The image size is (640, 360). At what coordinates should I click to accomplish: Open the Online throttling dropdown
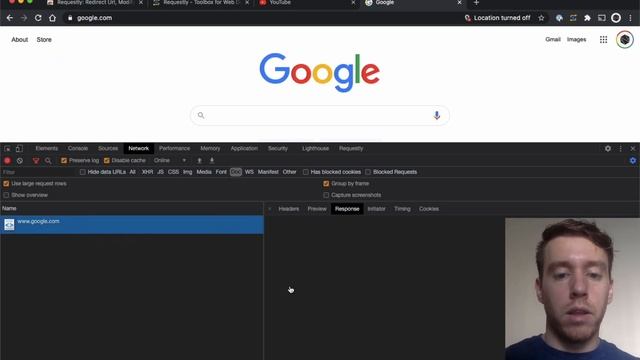pos(170,160)
